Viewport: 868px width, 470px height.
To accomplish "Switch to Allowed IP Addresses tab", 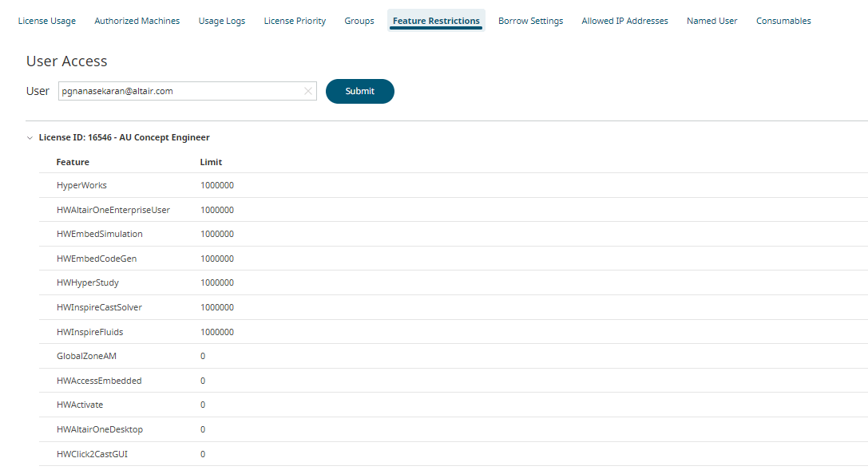I will (625, 21).
